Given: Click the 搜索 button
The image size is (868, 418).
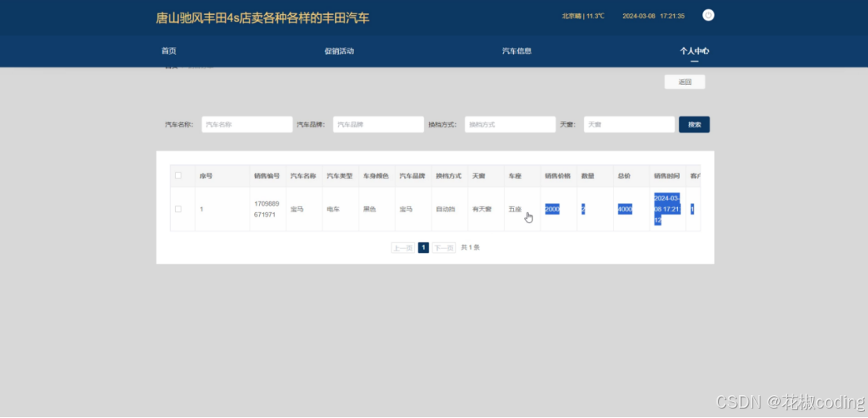Looking at the screenshot, I should pos(695,125).
